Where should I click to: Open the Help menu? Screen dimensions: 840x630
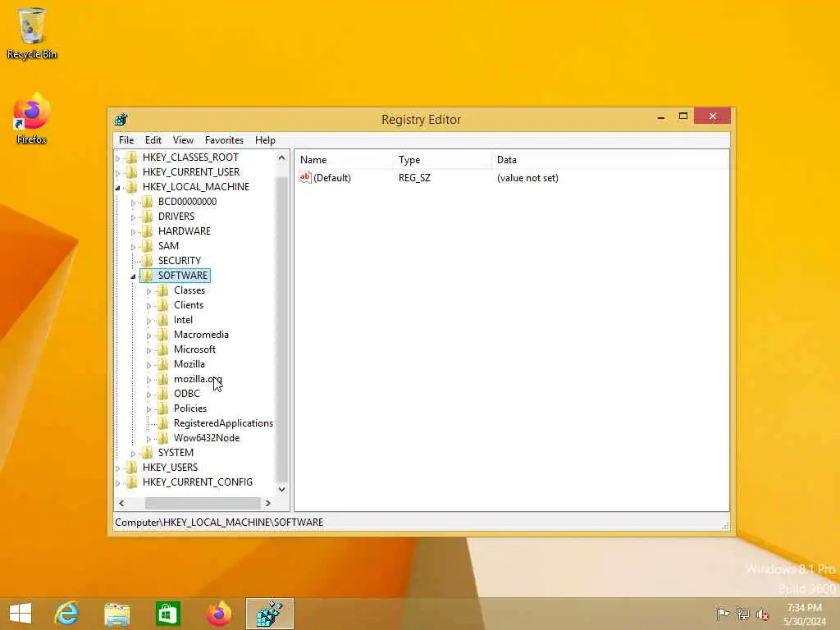pos(265,140)
